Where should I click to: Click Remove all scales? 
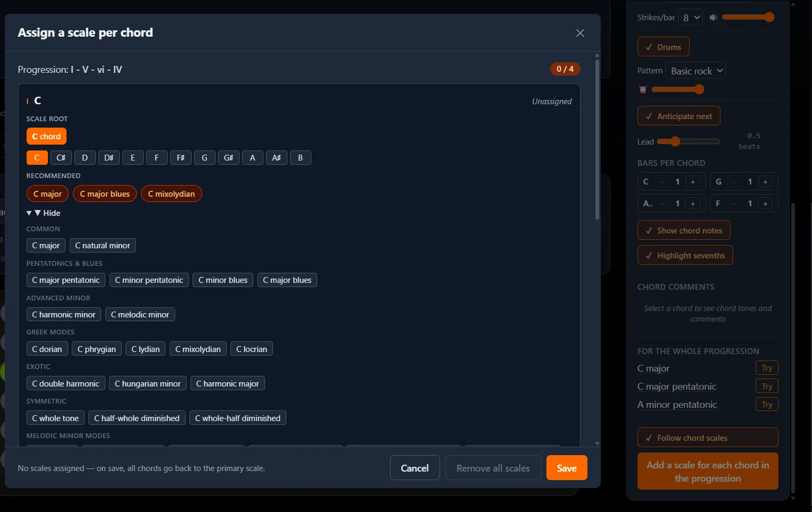tap(493, 468)
